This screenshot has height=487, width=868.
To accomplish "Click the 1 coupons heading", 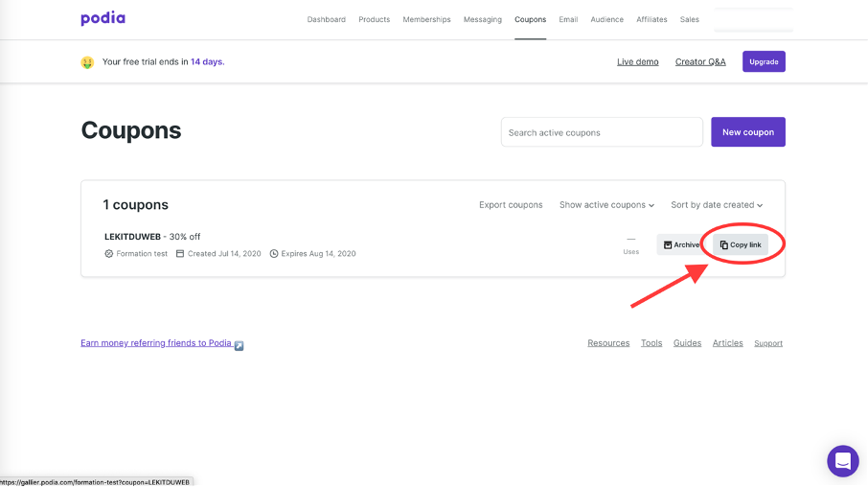I will [136, 205].
